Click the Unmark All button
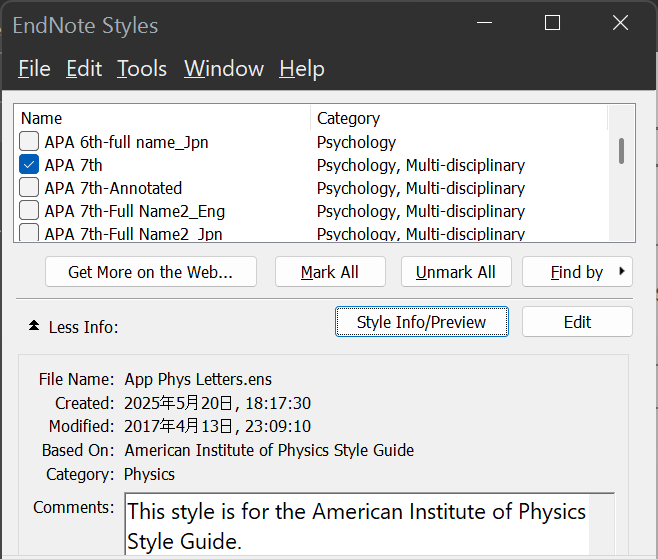658x559 pixels. (x=456, y=272)
